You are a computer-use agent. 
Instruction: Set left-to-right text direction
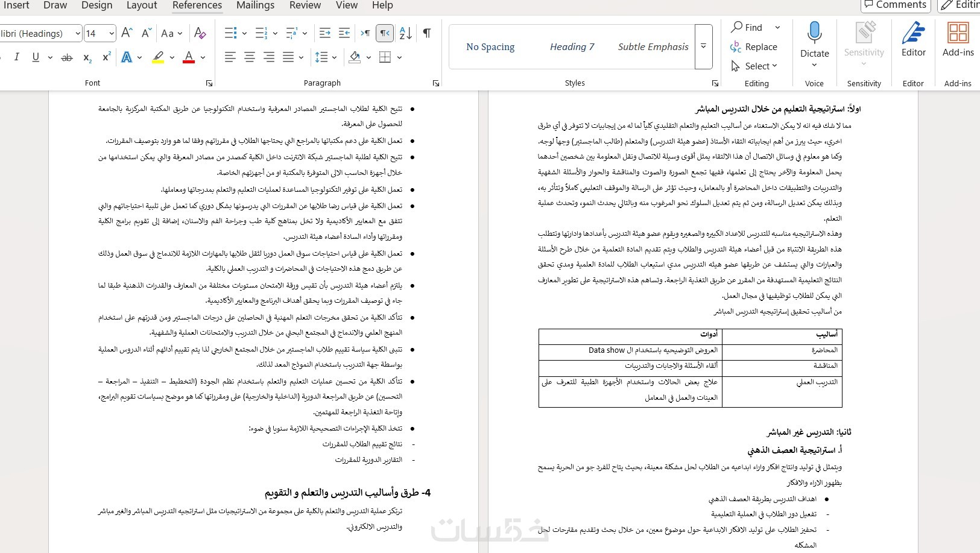pyautogui.click(x=365, y=33)
